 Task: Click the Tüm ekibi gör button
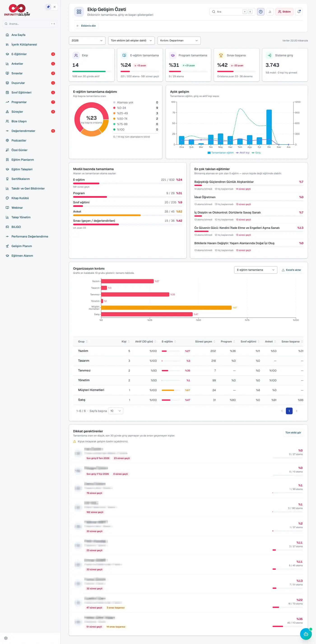tap(293, 433)
